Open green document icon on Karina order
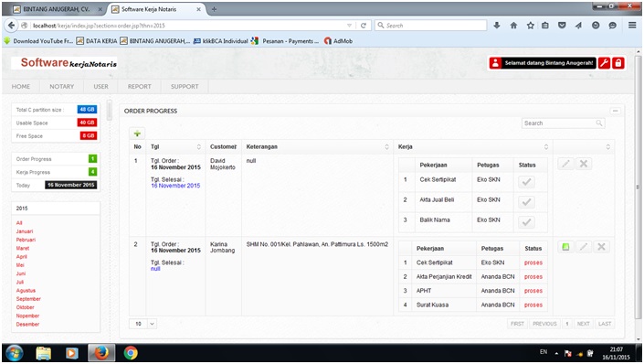The height and width of the screenshot is (364, 644). click(565, 247)
